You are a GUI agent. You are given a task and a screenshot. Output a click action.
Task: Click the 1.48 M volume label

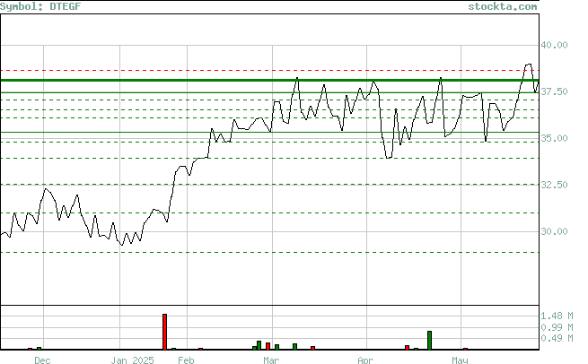(557, 316)
